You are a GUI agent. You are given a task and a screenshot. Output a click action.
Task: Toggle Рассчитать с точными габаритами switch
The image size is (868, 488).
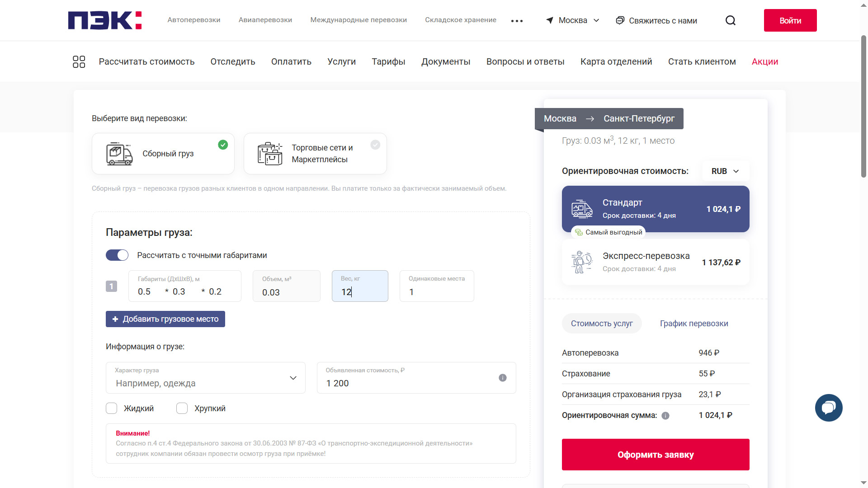[117, 255]
